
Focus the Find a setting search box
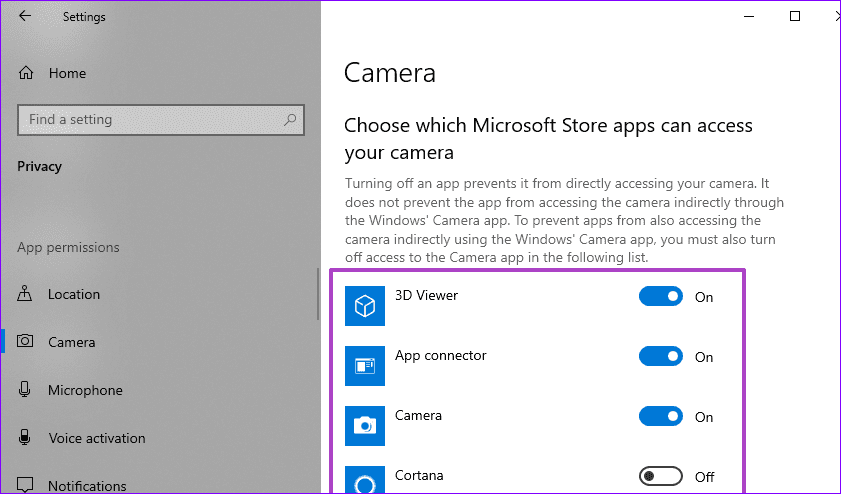pyautogui.click(x=161, y=120)
